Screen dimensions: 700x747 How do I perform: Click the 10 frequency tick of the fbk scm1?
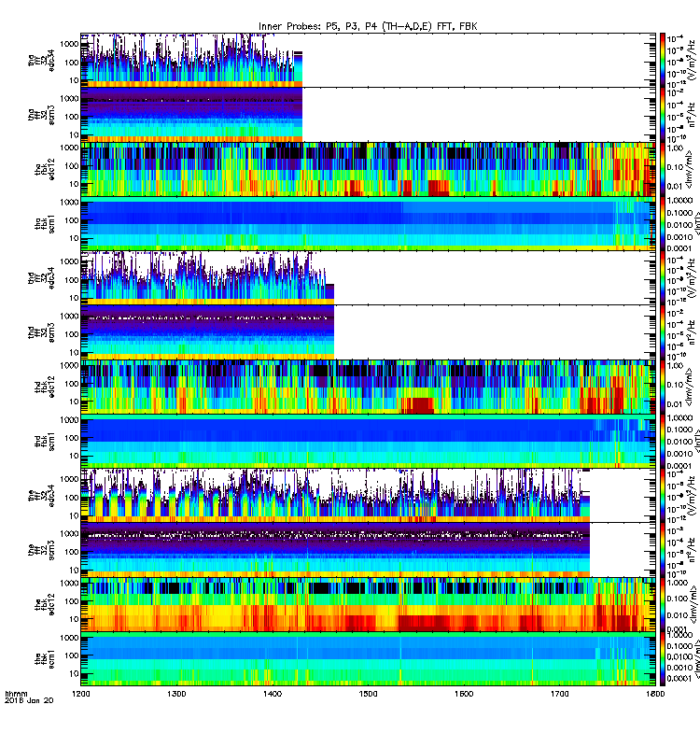coord(74,673)
